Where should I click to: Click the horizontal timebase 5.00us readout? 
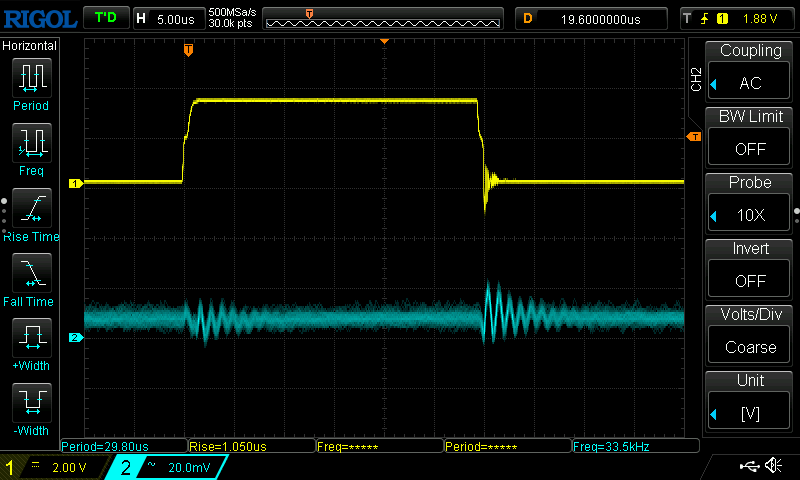pyautogui.click(x=168, y=18)
